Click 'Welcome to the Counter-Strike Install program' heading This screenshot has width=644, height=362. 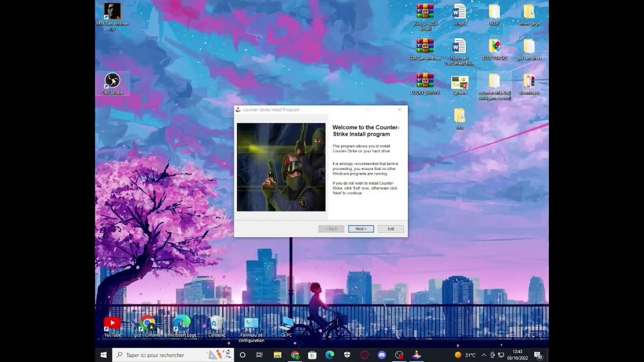pyautogui.click(x=366, y=131)
